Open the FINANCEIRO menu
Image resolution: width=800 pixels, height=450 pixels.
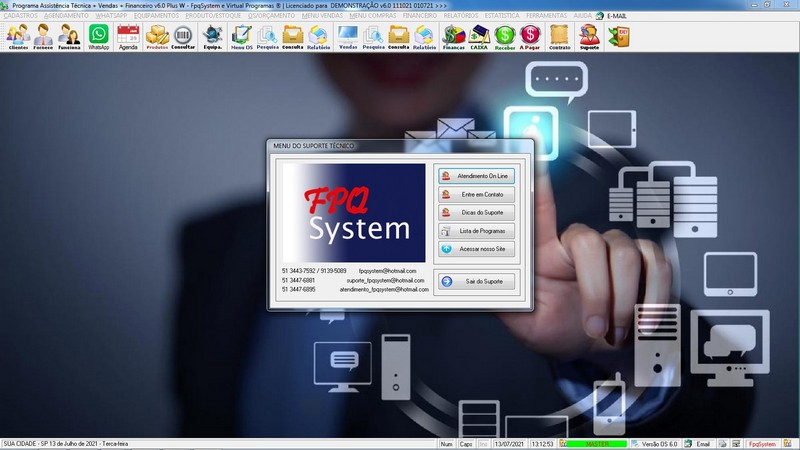coord(419,16)
